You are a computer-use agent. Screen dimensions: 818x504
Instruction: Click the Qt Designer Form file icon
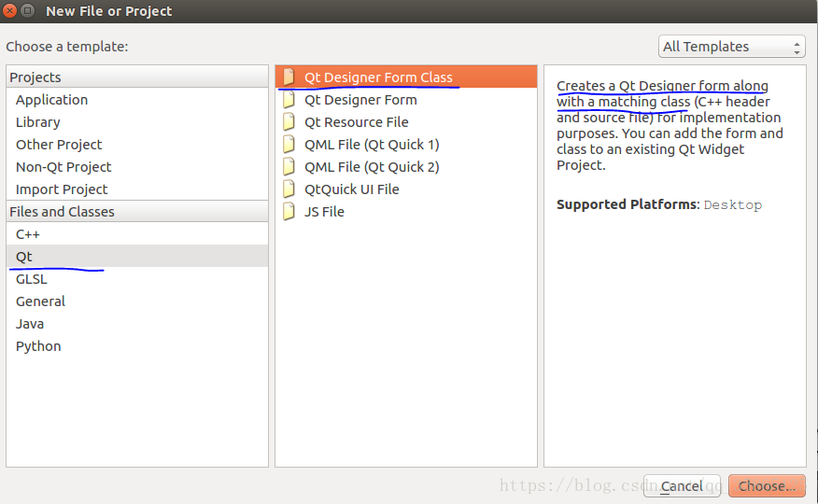coord(289,100)
